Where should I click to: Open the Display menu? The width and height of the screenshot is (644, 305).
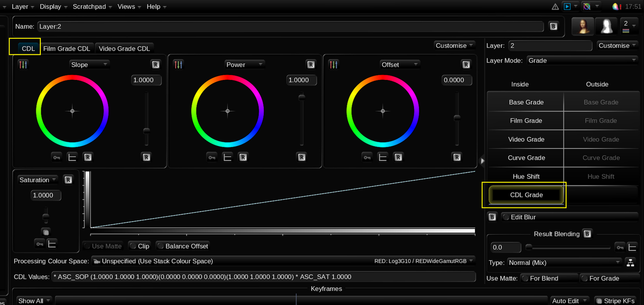point(53,7)
